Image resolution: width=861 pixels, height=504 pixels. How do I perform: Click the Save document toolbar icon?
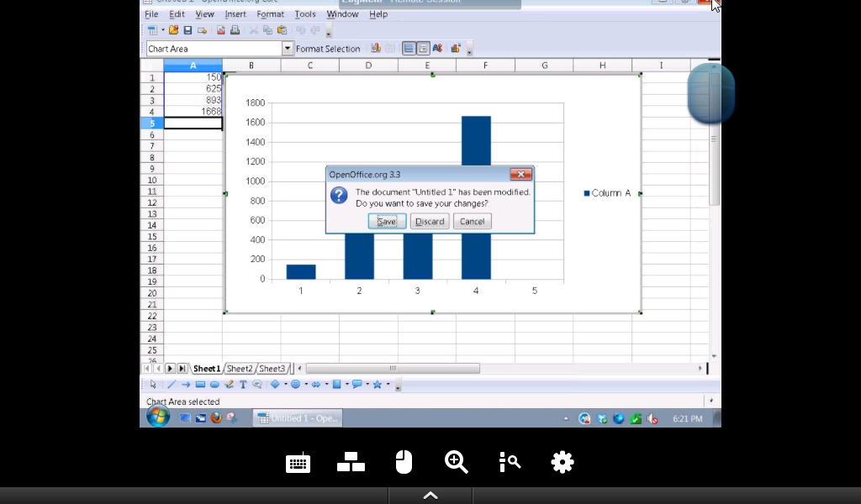(x=188, y=30)
